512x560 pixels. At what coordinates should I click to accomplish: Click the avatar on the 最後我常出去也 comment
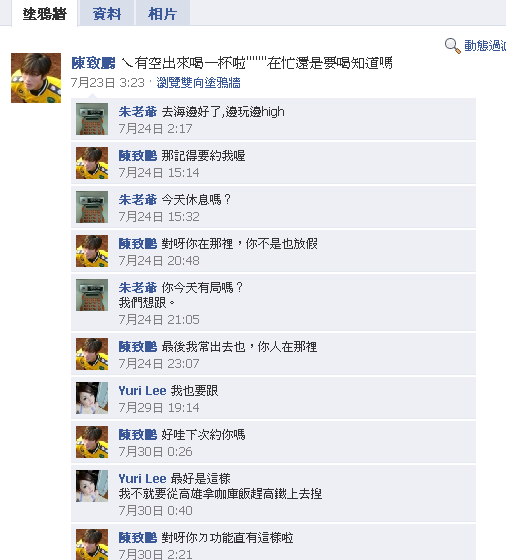click(x=92, y=354)
